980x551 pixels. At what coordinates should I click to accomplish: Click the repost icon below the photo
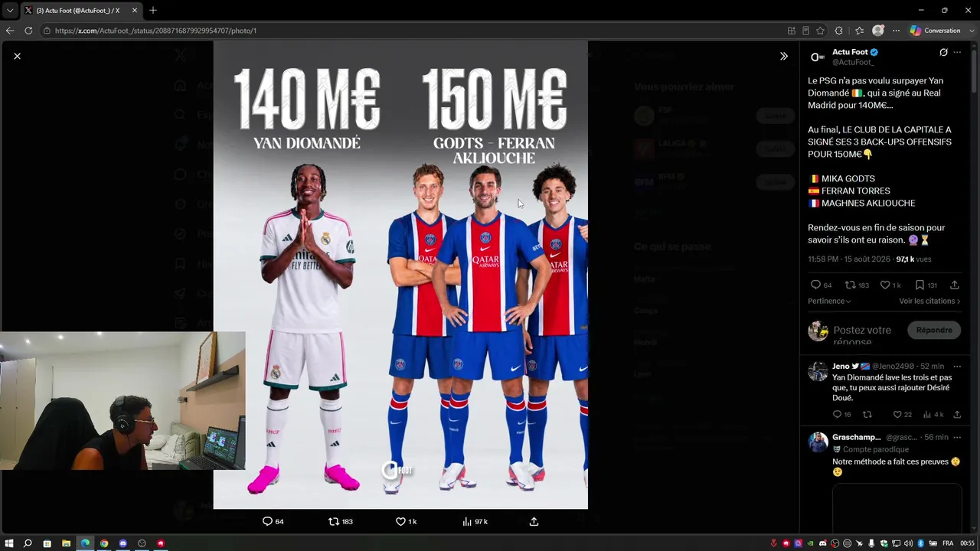pos(333,521)
